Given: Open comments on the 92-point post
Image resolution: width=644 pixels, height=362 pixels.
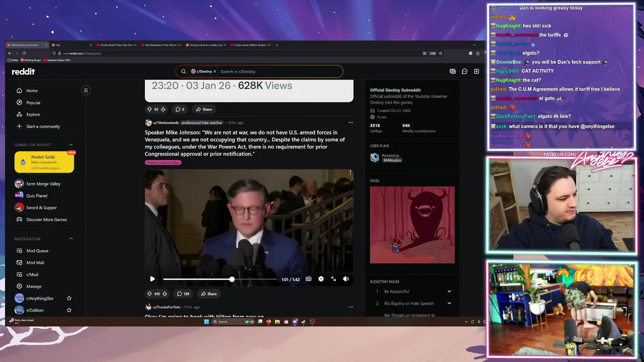Looking at the screenshot, I should point(180,109).
